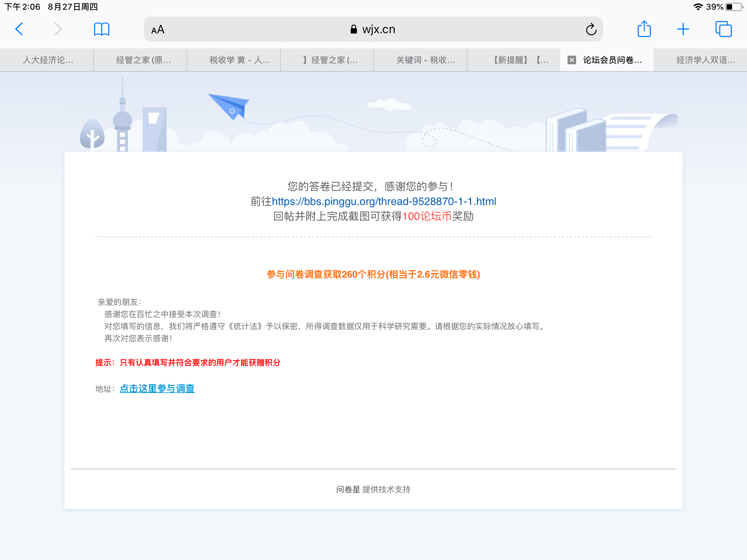The height and width of the screenshot is (560, 747).
Task: Switch to the 人大经济论 tab
Action: [48, 60]
